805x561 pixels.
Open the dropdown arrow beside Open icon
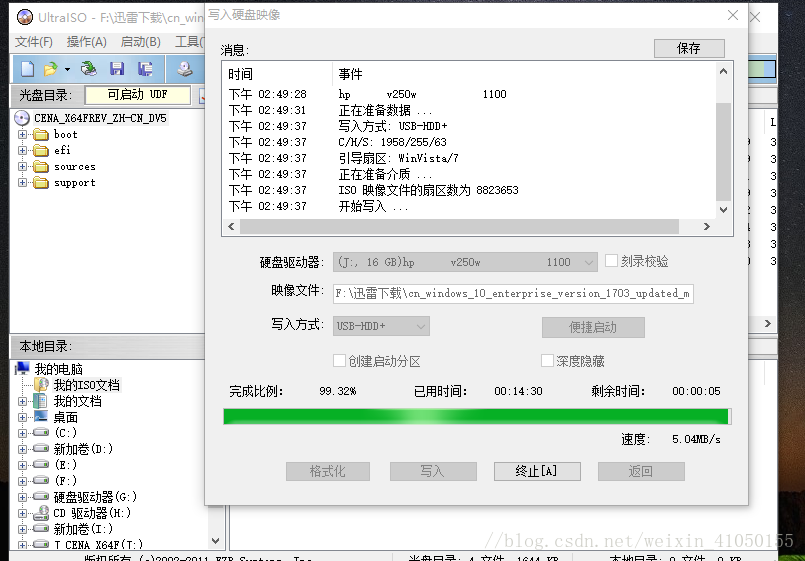pyautogui.click(x=67, y=69)
